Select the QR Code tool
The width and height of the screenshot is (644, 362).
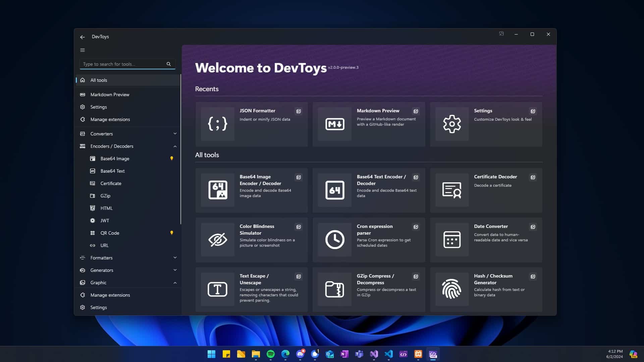click(x=110, y=233)
